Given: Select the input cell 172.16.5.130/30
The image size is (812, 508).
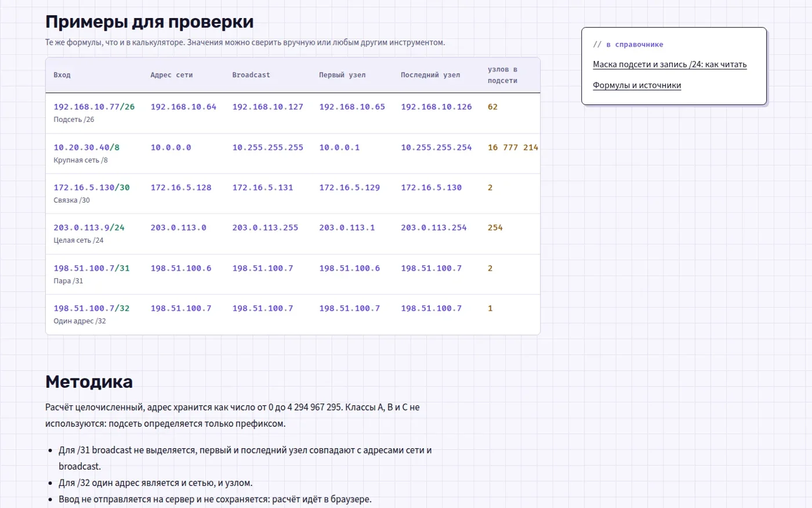Looking at the screenshot, I should click(x=92, y=188).
